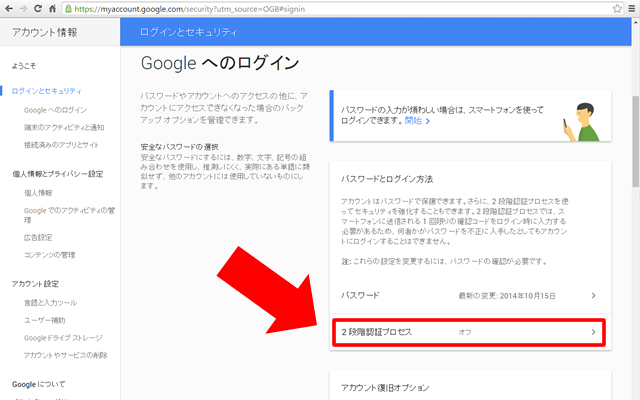640x400 pixels.
Task: Open the パスワード row
Action: tap(470, 296)
